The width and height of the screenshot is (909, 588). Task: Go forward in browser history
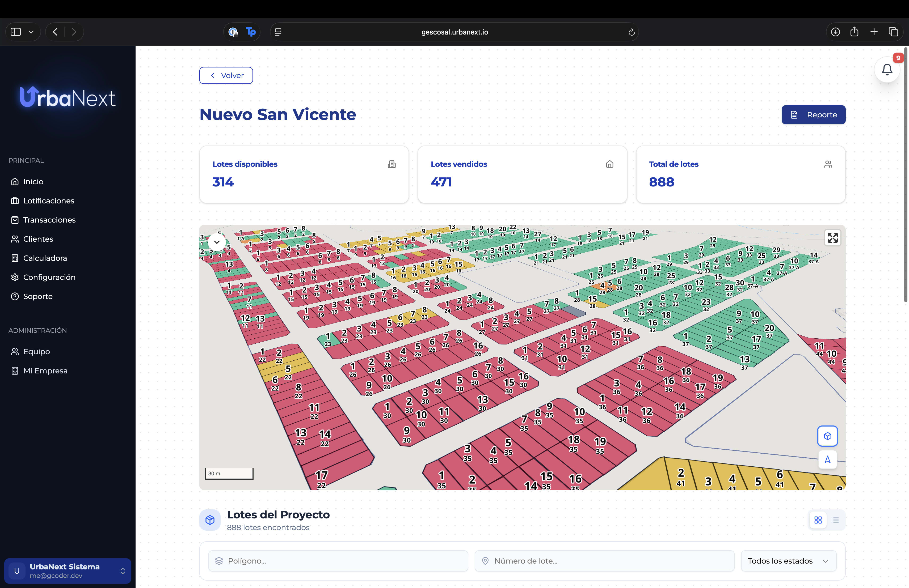tap(74, 32)
